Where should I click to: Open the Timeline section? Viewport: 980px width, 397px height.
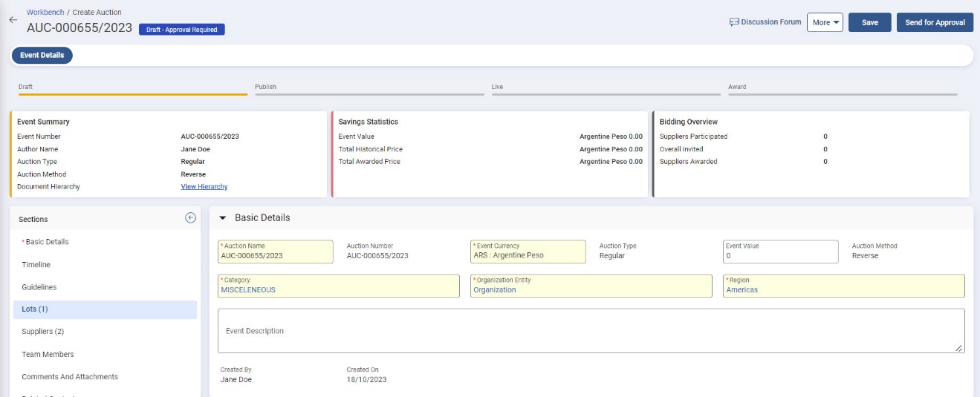[x=36, y=265]
